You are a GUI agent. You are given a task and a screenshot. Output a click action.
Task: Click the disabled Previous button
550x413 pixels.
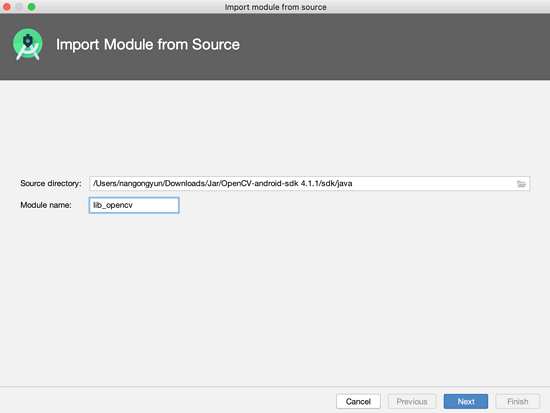(412, 401)
